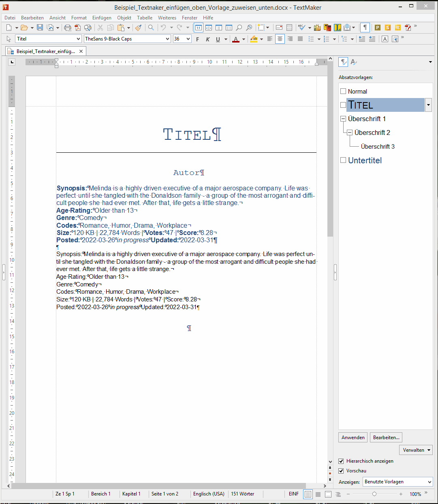Toggle formatting marks pilcrow in toolbar

pos(365,28)
